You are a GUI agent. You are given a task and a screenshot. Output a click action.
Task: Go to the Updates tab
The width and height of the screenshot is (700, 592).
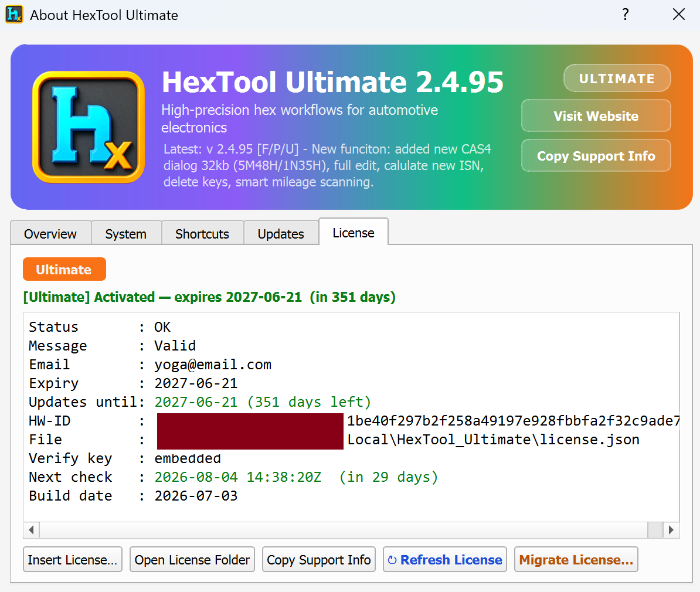click(x=281, y=233)
